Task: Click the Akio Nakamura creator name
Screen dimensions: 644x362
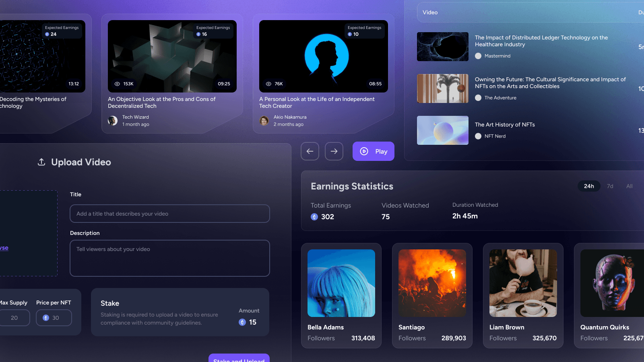Action: point(290,117)
